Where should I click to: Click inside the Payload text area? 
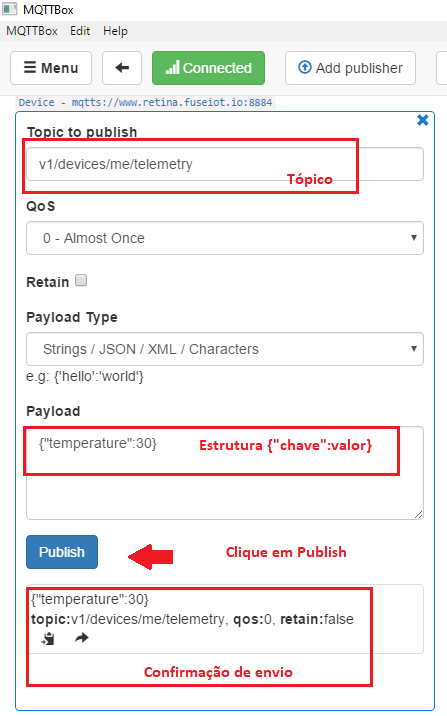pos(225,473)
